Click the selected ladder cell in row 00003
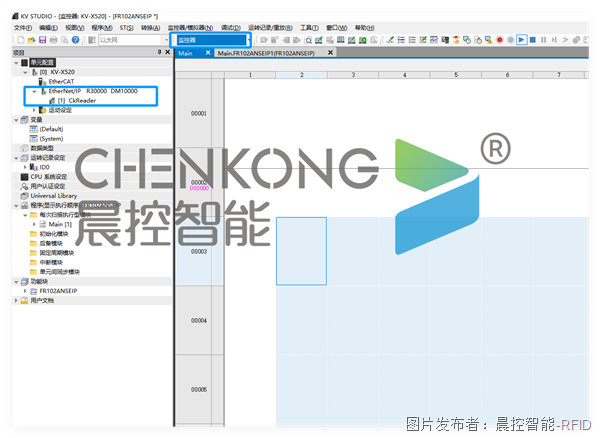 [302, 251]
